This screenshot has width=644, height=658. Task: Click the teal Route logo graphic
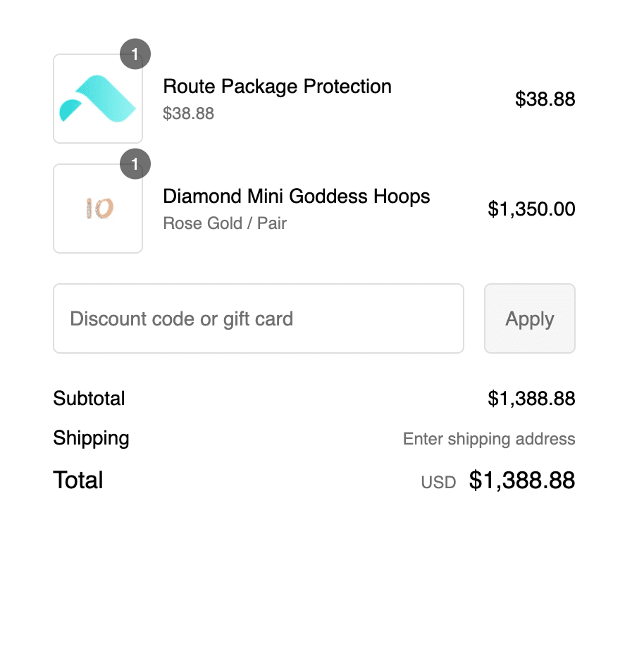click(97, 99)
